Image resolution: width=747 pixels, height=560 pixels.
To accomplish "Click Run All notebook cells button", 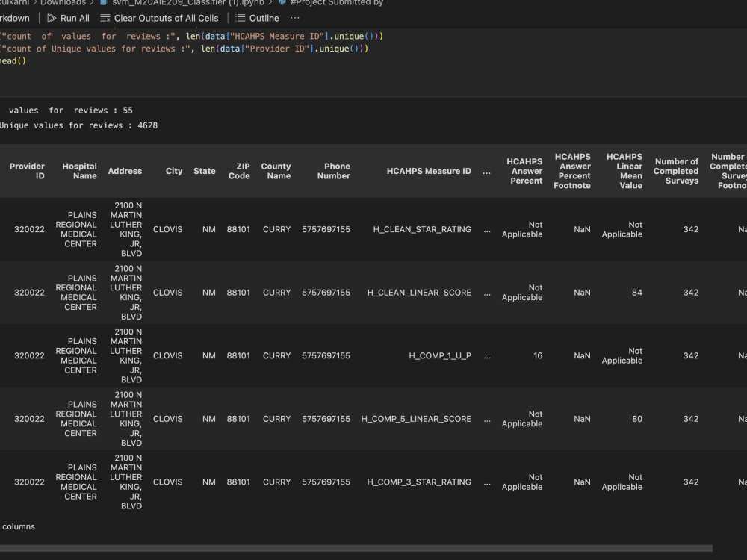I will (68, 18).
